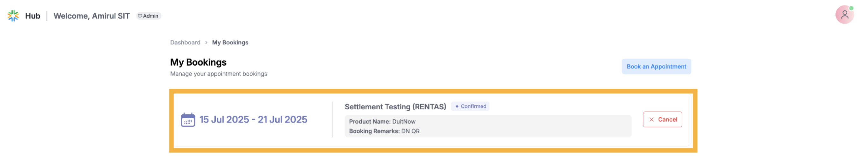Click the 15 Jul 2025 - 21 Jul 2025 date range
This screenshot has width=868, height=167.
[253, 120]
